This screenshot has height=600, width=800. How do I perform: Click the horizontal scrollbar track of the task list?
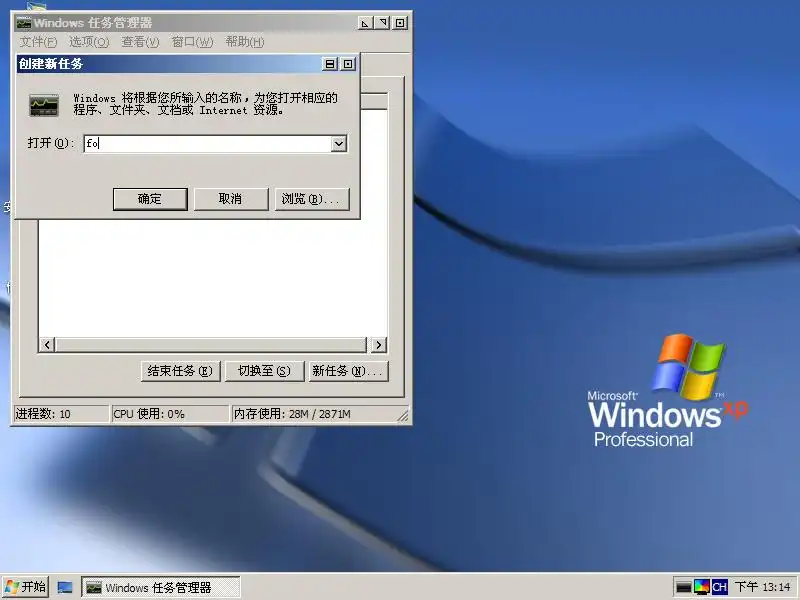click(212, 345)
